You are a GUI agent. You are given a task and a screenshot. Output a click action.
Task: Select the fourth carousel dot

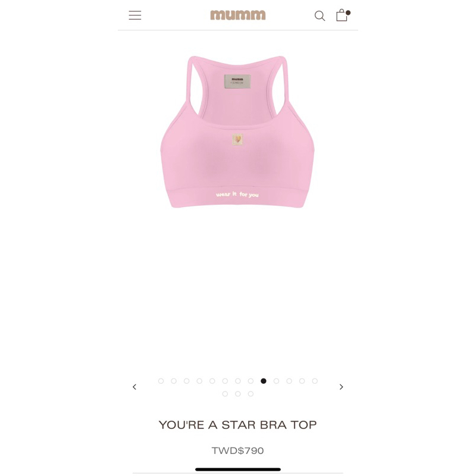click(x=199, y=381)
